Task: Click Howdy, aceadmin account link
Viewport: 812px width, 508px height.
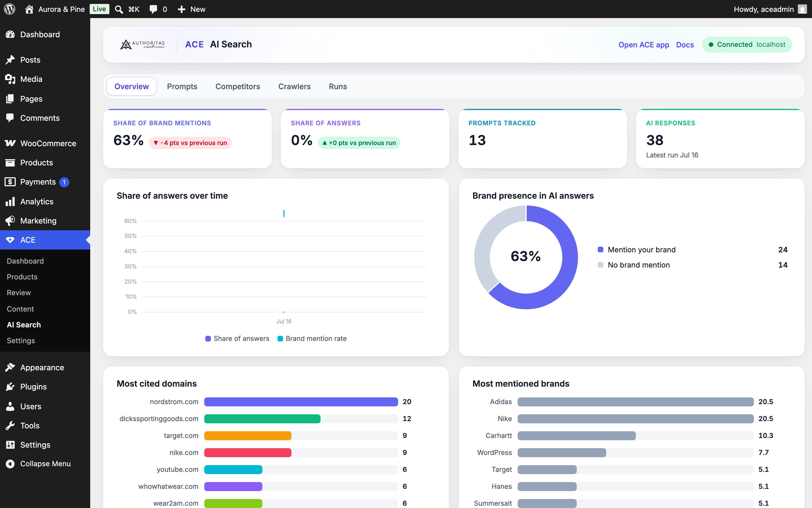Action: tap(770, 9)
